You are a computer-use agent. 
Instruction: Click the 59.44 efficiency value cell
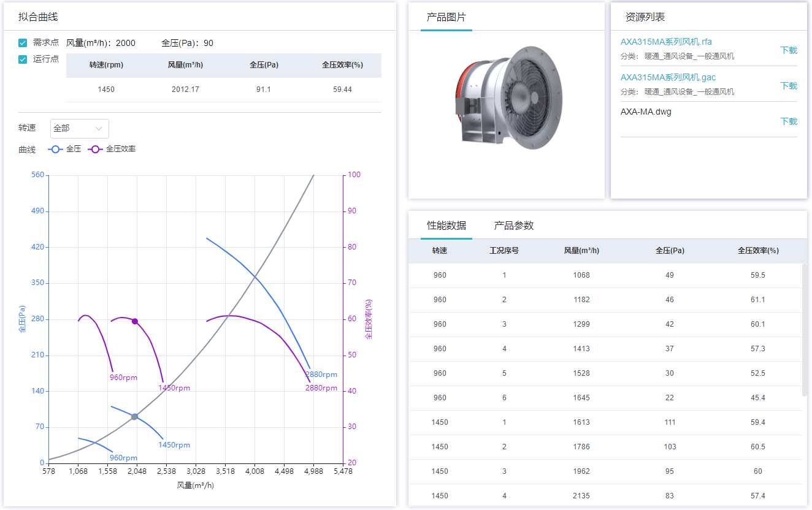pyautogui.click(x=342, y=89)
